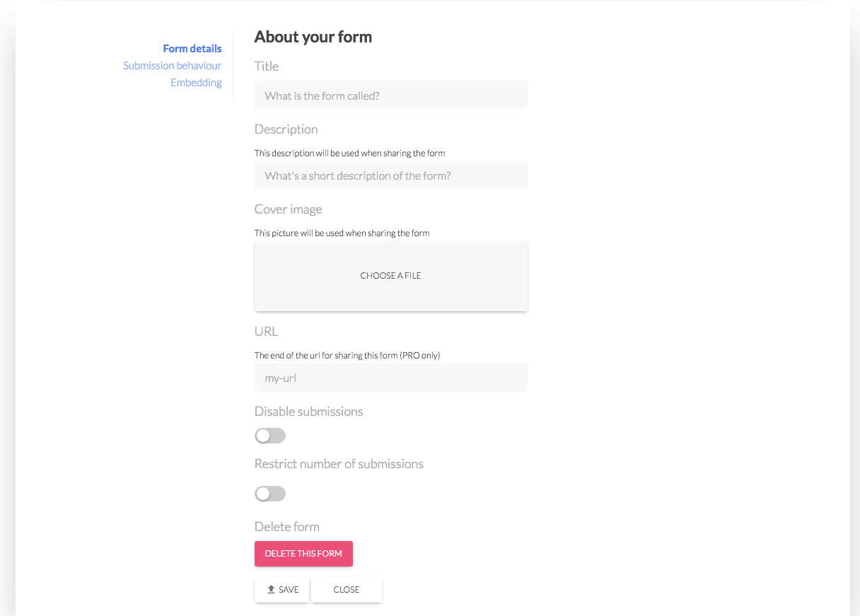This screenshot has height=616, width=860.
Task: Click the Save button
Action: pyautogui.click(x=282, y=590)
